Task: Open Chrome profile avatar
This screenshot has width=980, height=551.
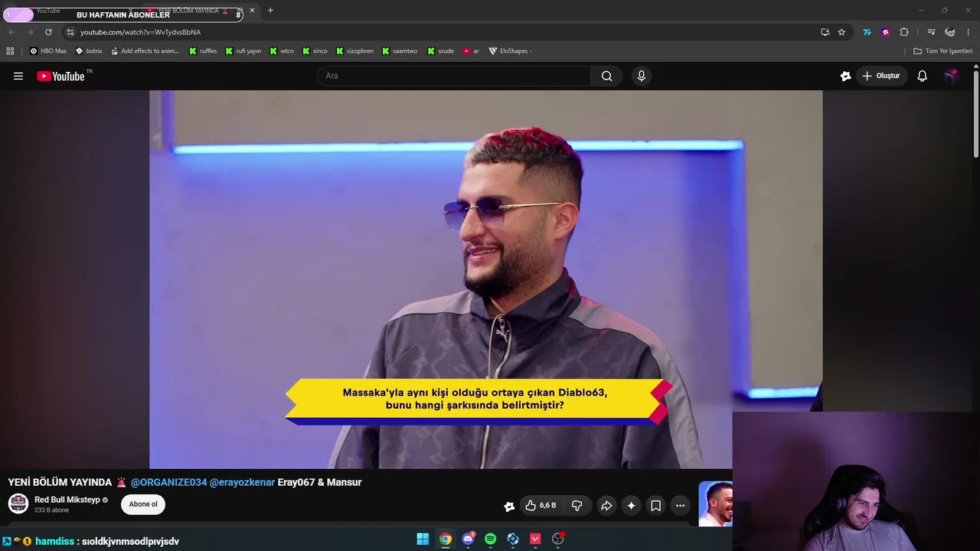Action: [x=950, y=32]
